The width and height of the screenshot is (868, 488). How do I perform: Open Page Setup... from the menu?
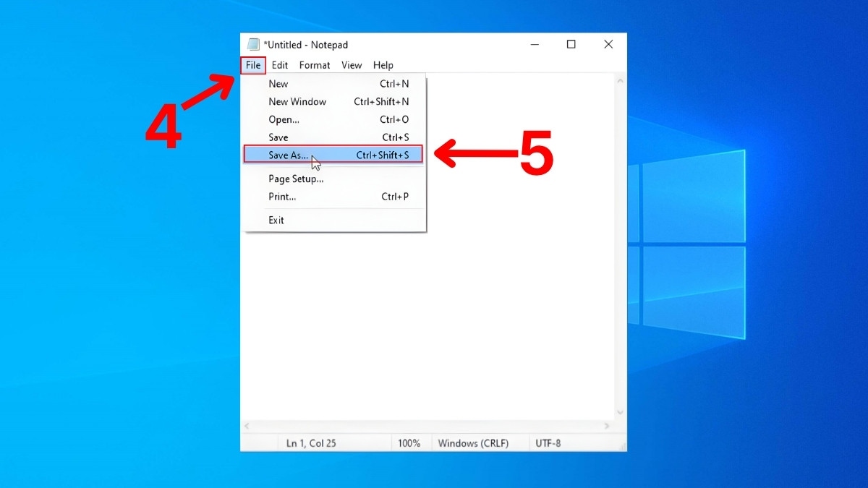coord(334,179)
